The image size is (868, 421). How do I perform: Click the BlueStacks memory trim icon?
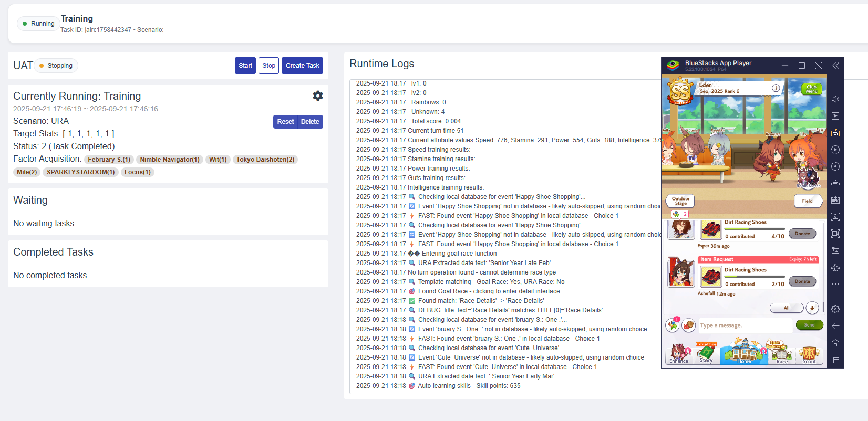pos(835,183)
